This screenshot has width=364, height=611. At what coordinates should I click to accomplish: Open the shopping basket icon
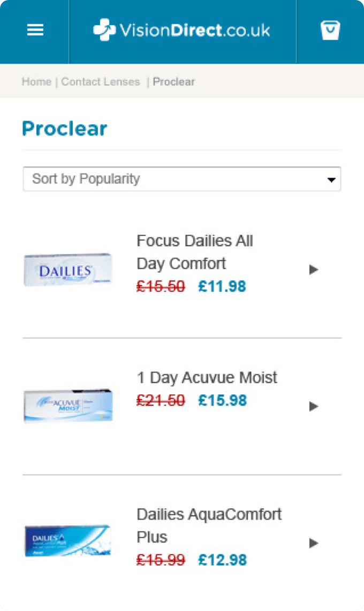(330, 30)
